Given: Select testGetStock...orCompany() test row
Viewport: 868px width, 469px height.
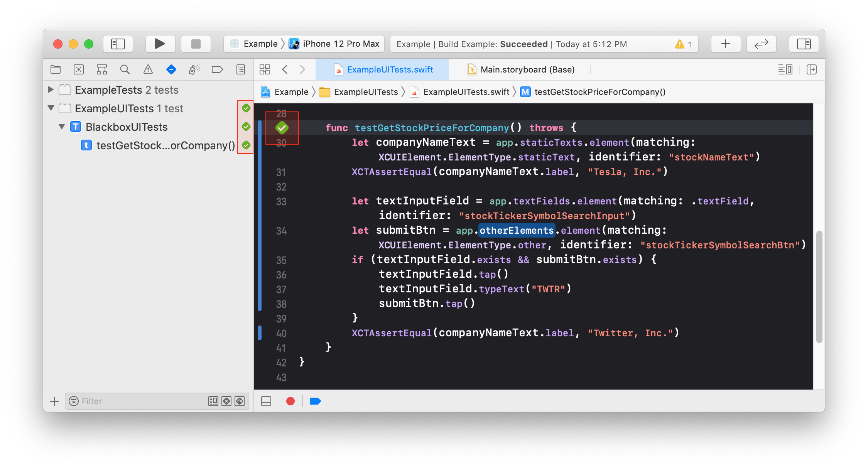Looking at the screenshot, I should [x=148, y=145].
